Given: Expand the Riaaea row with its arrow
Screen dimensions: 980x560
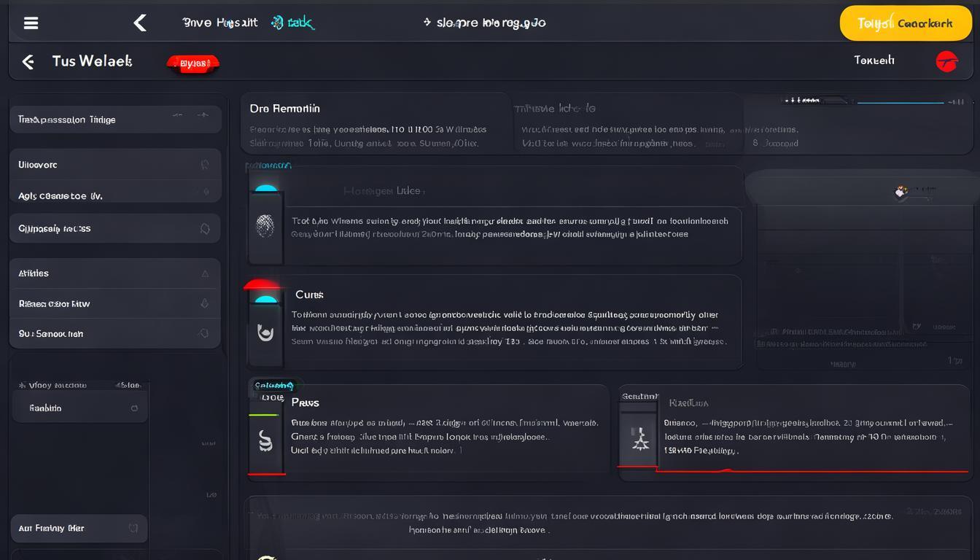Looking at the screenshot, I should 205,303.
